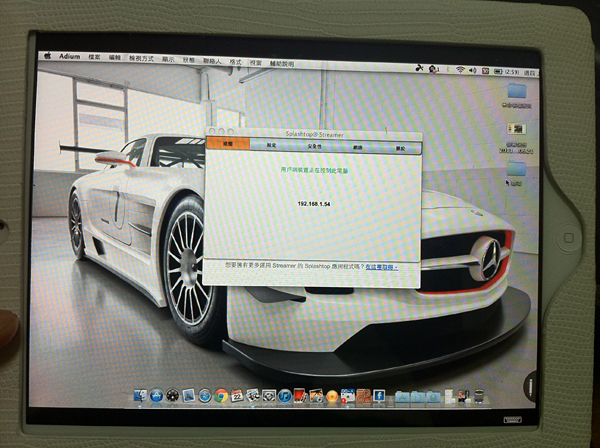The image size is (600, 448).
Task: Open the 聯絡人 (Contacts) menu
Action: [212, 61]
